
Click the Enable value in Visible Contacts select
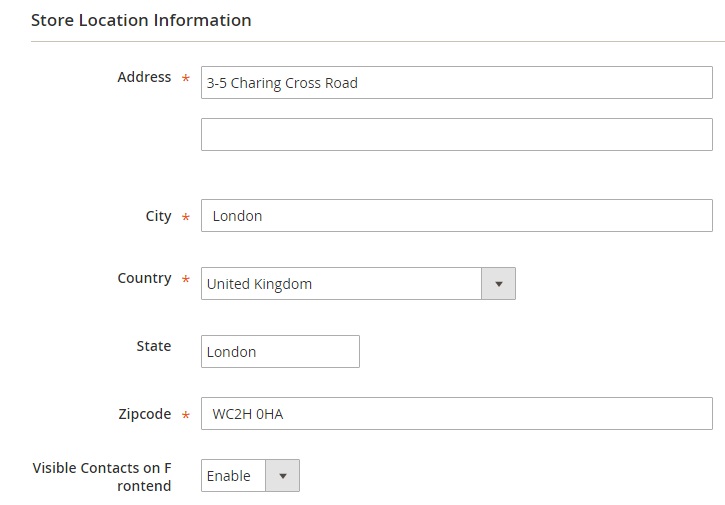click(229, 476)
